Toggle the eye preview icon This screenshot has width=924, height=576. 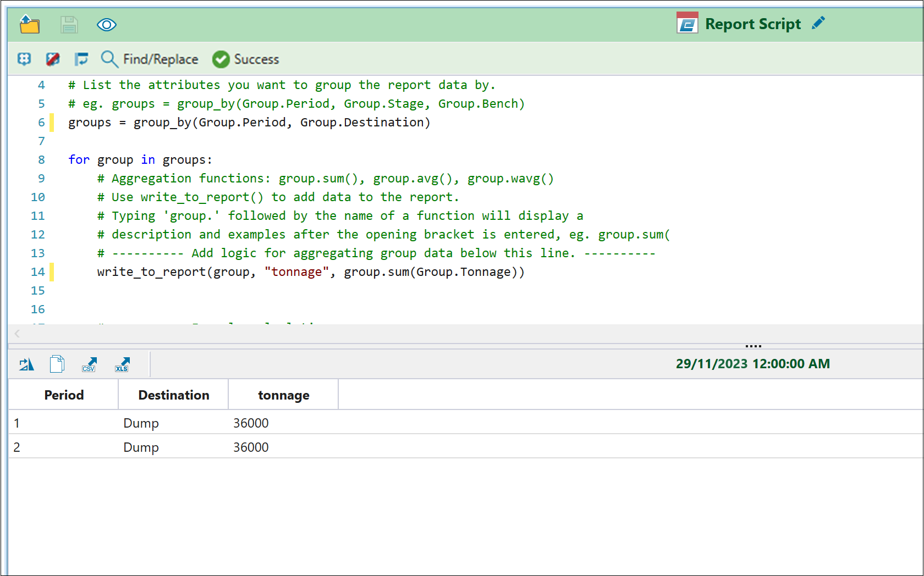point(106,25)
